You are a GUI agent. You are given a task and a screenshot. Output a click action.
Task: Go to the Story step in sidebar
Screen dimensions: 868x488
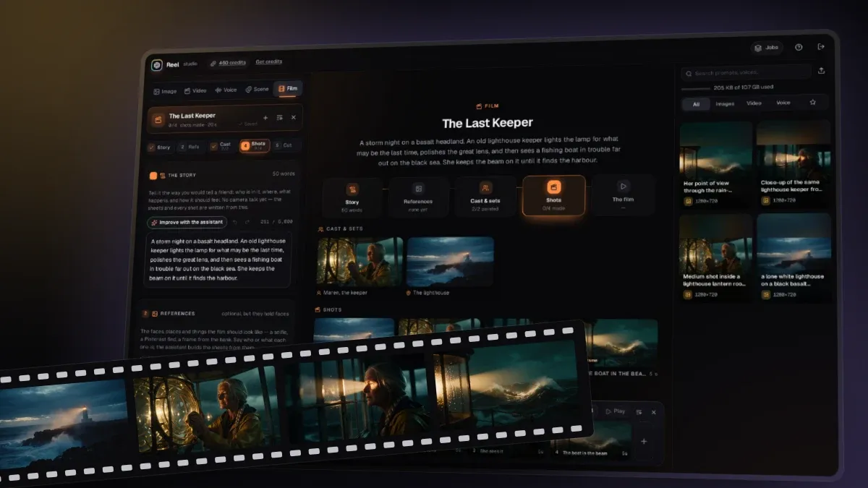tap(160, 147)
